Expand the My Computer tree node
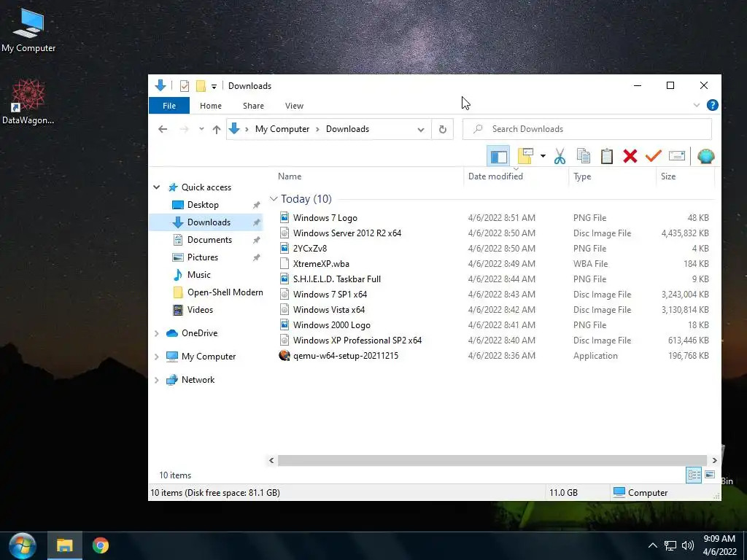 click(156, 357)
